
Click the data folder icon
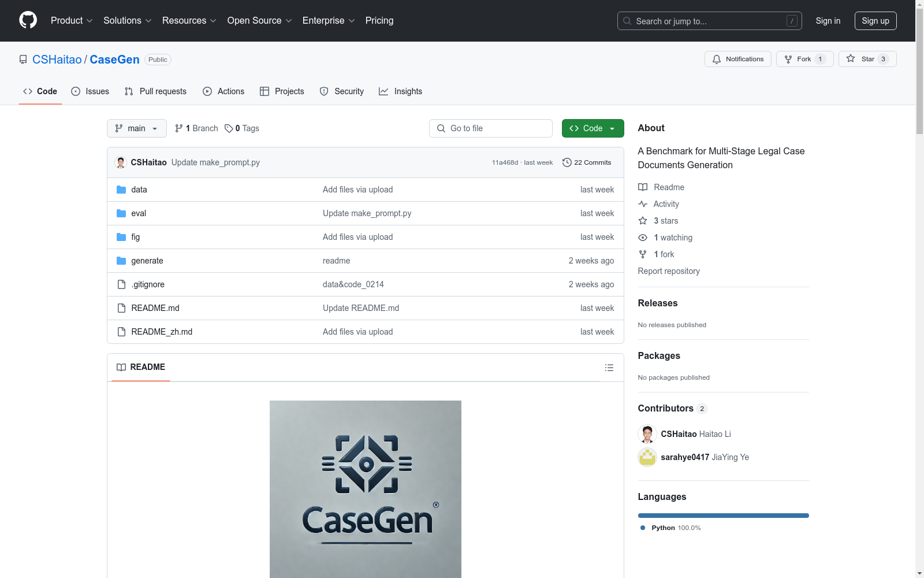point(121,190)
